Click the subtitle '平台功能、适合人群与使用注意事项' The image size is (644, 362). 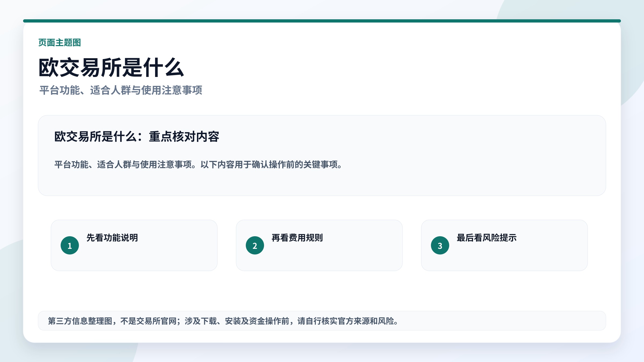click(x=121, y=90)
